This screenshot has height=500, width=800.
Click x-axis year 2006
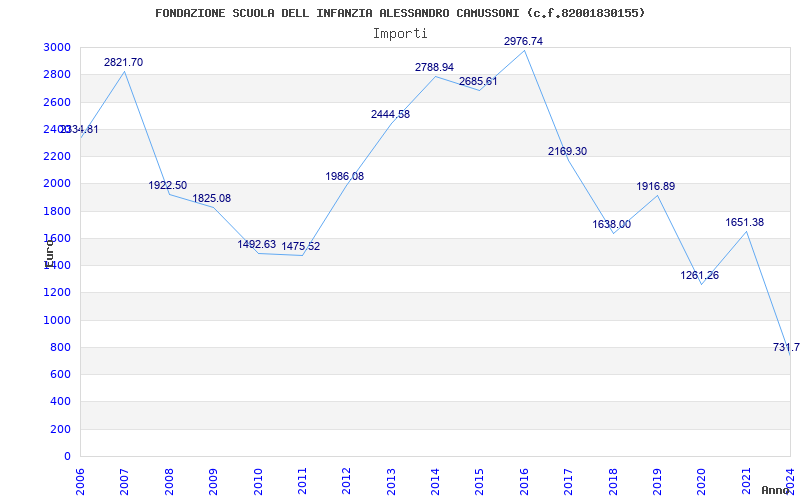tap(80, 481)
